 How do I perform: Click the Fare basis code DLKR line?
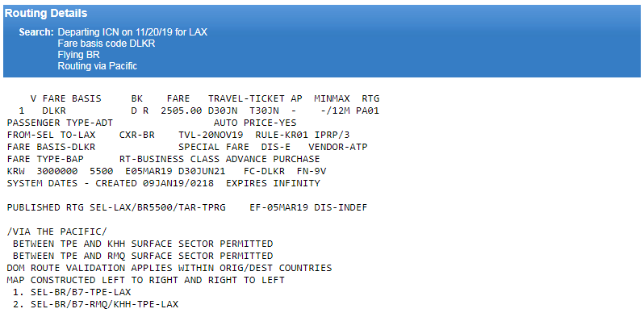click(x=107, y=43)
